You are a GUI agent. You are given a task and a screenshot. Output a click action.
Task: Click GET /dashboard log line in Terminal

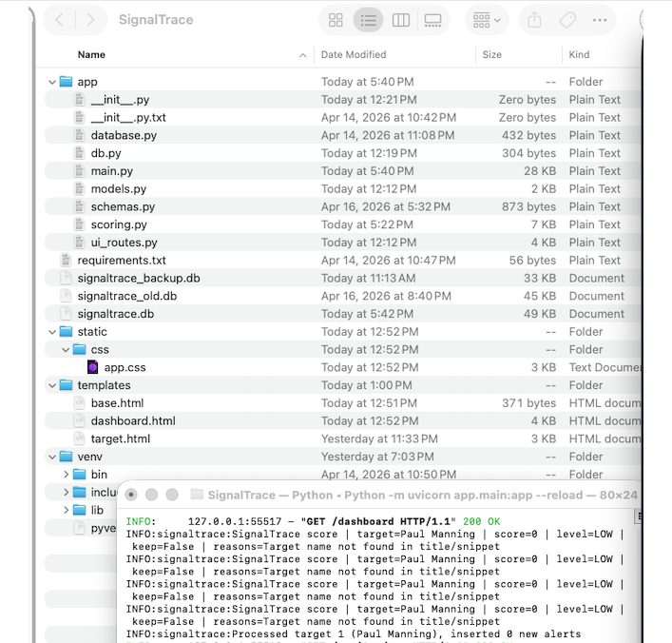pos(314,521)
